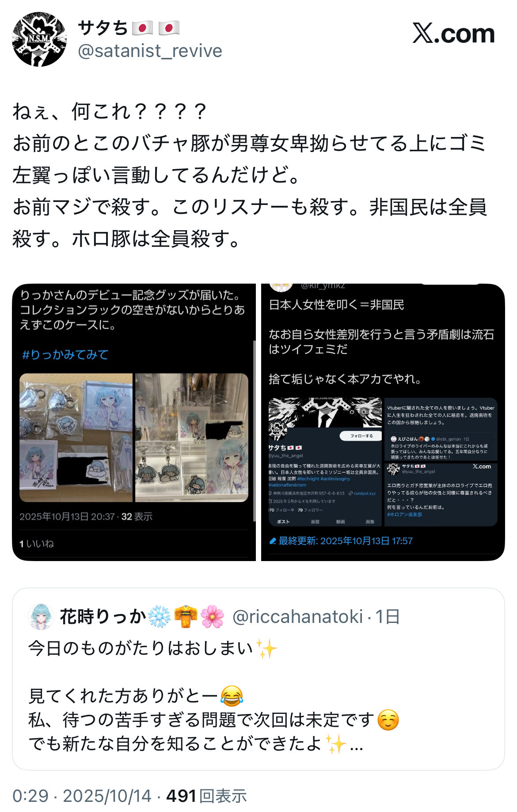Click the 1 いいね count in left image
This screenshot has height=812, width=517.
[37, 544]
